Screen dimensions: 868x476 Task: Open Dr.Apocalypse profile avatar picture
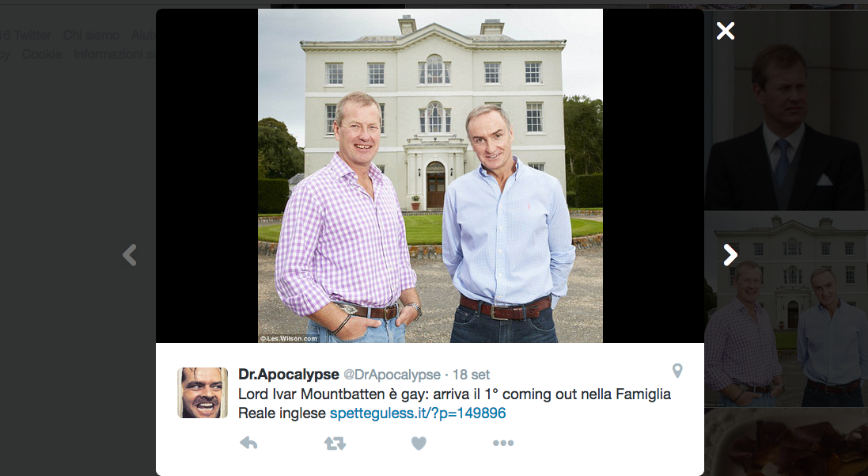203,392
